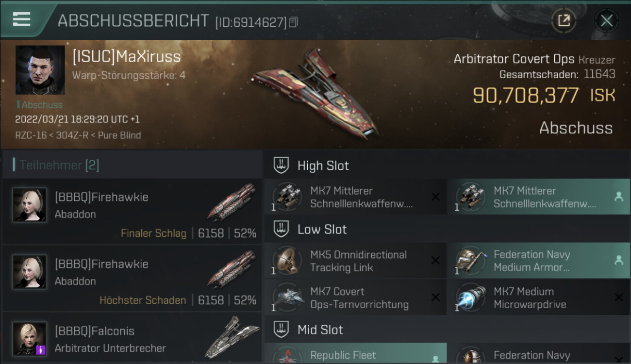631x364 pixels.
Task: Open the first MK7 Mittlerer Schnelllenkwaffenwerfer icon
Action: (286, 197)
